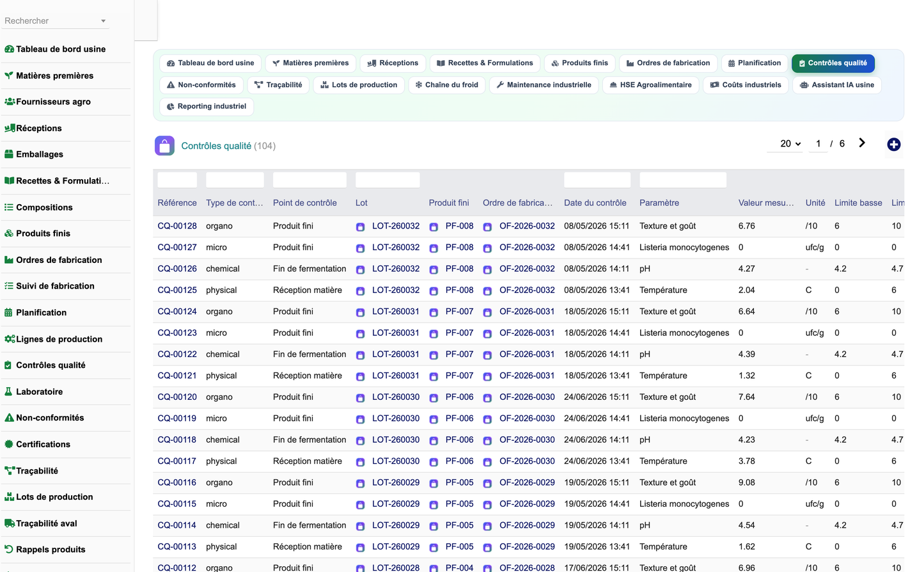The width and height of the screenshot is (924, 572).
Task: Click the Contrôles qualité module bag icon
Action: pyautogui.click(x=164, y=146)
